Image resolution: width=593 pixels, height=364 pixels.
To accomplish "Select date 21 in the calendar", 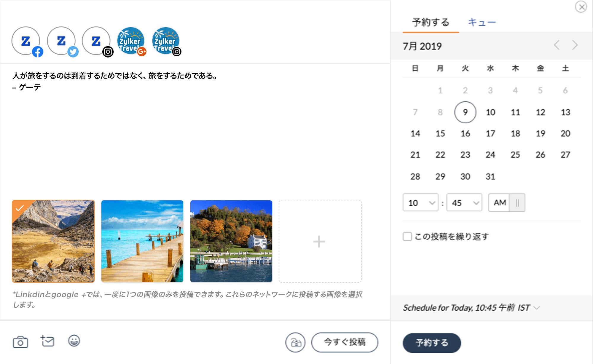I will 415,155.
